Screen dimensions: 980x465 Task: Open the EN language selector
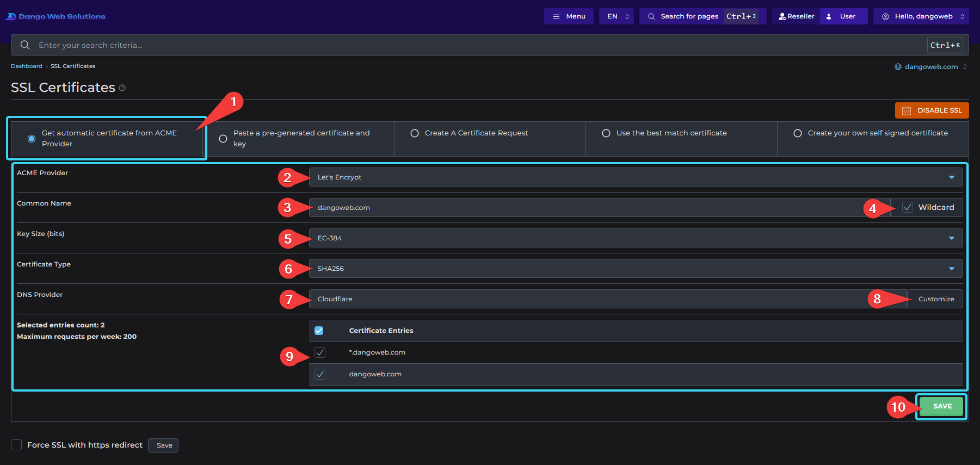617,16
